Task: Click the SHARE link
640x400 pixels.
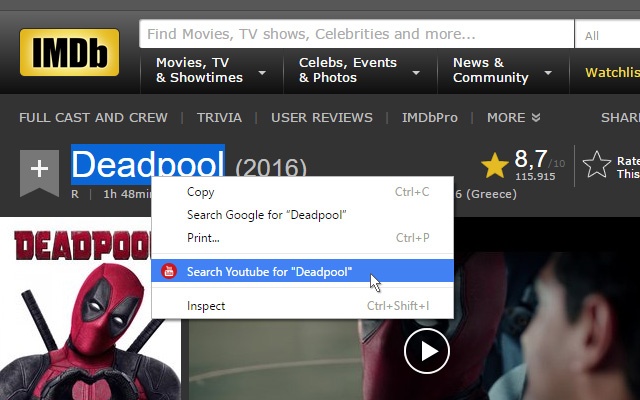Action: click(x=620, y=118)
